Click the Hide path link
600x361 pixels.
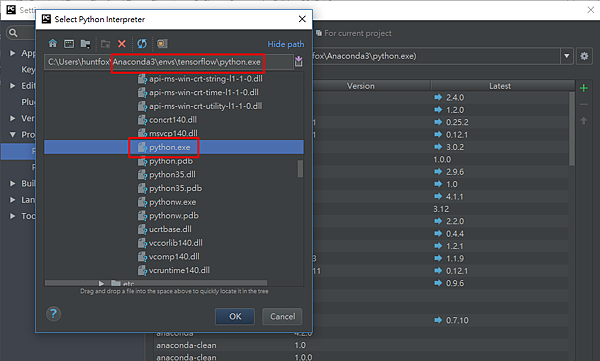tap(286, 44)
